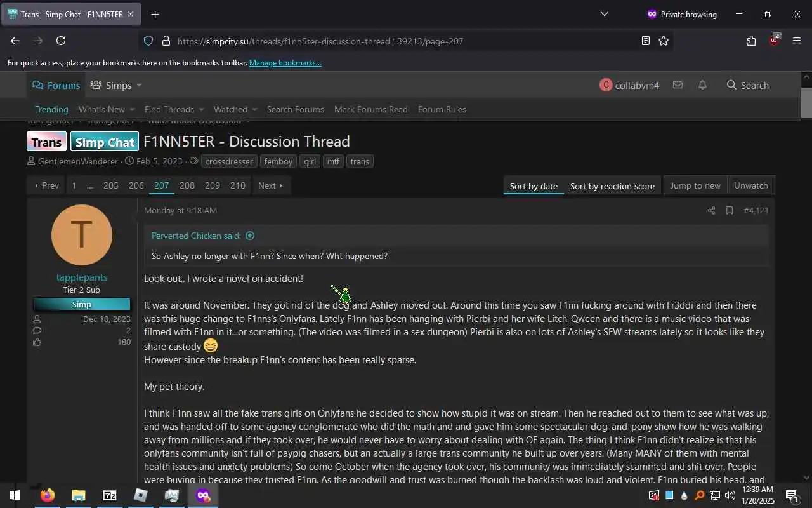Open Feb 5, 2023 thread start date
Viewport: 812px width, 508px height.
point(159,161)
